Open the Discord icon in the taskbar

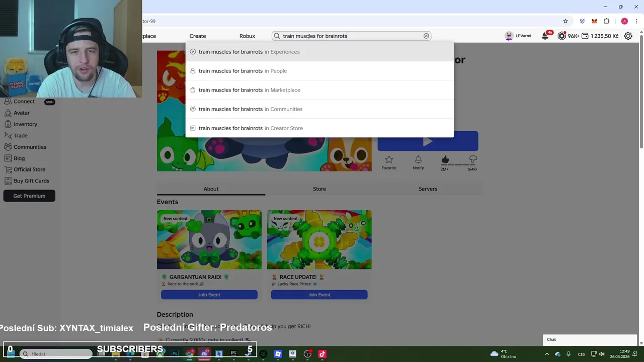click(204, 354)
